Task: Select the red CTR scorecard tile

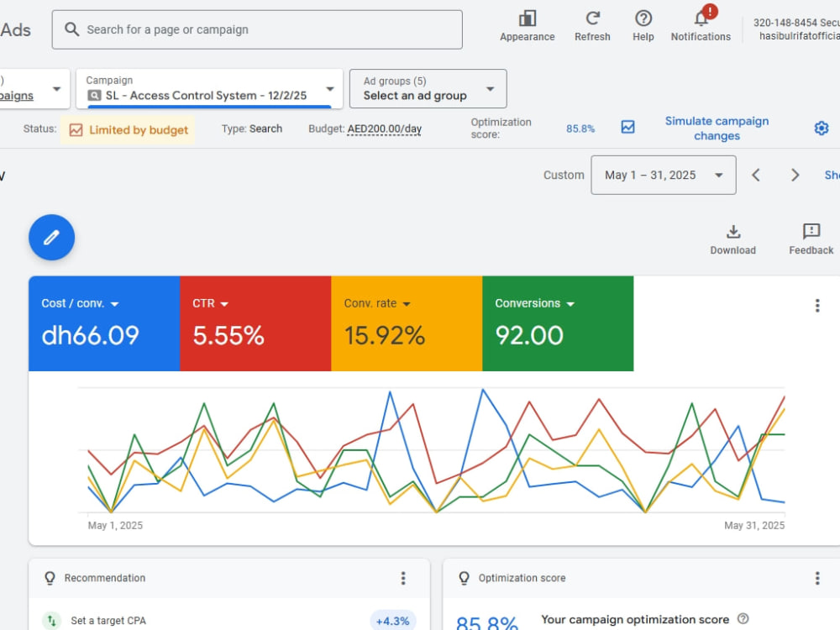Action: click(255, 323)
